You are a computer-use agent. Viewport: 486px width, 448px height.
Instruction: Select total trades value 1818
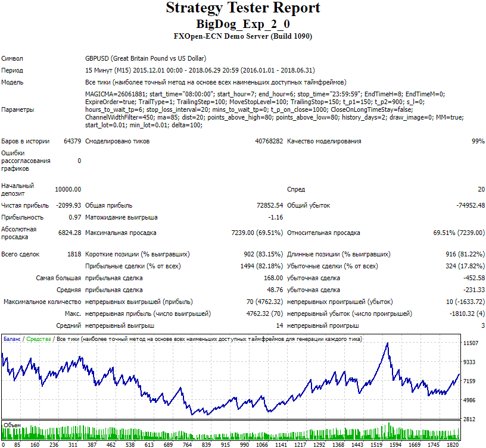pos(74,254)
